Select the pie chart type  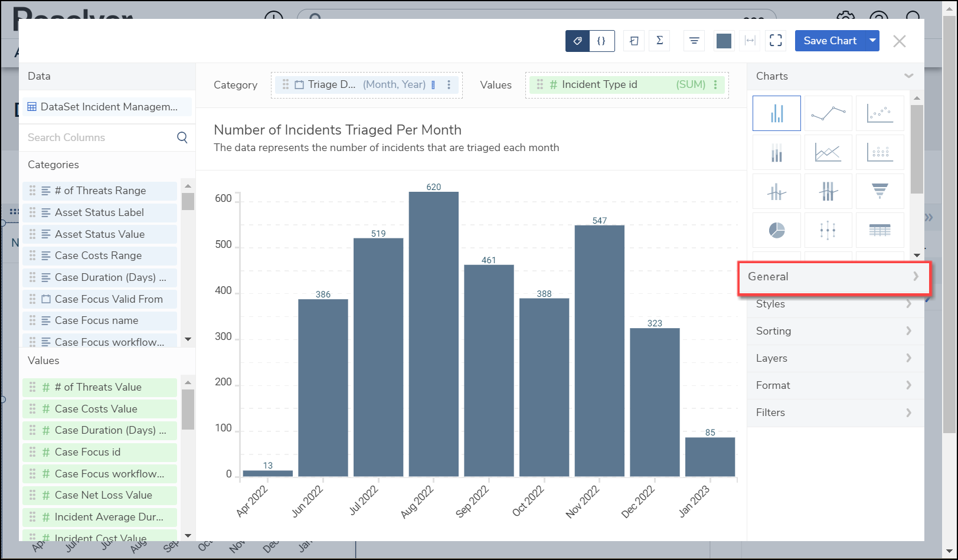[776, 230]
